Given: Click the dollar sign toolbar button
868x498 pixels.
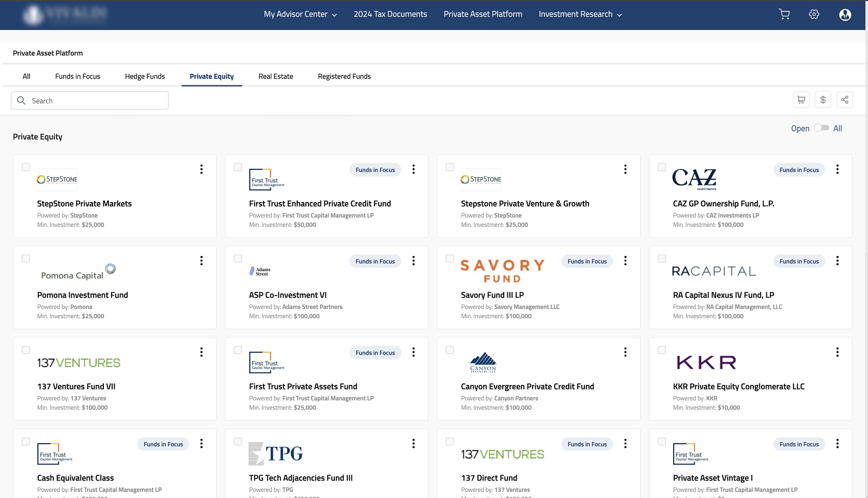Looking at the screenshot, I should 823,100.
